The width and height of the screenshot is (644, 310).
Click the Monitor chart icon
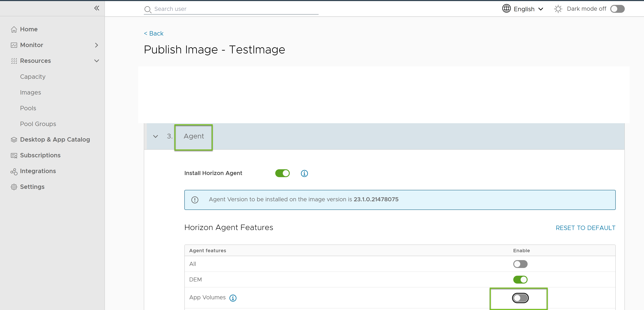pyautogui.click(x=14, y=45)
